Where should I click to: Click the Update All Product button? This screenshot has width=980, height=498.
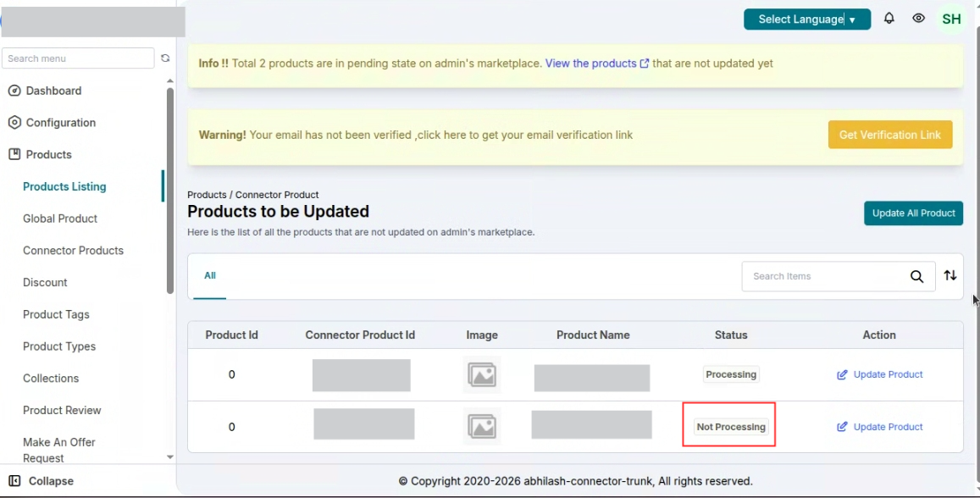(x=913, y=213)
